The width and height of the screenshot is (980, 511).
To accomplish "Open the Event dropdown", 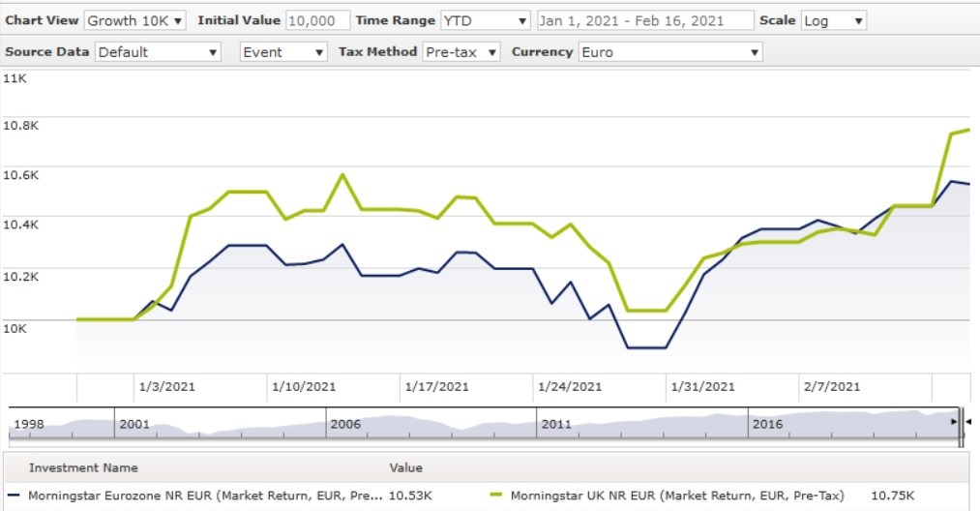I will point(283,52).
